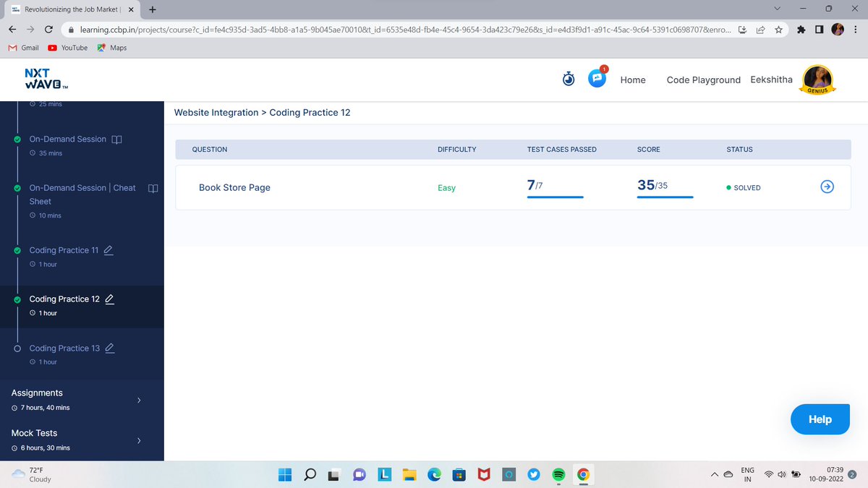Open Maps bookmark

112,48
